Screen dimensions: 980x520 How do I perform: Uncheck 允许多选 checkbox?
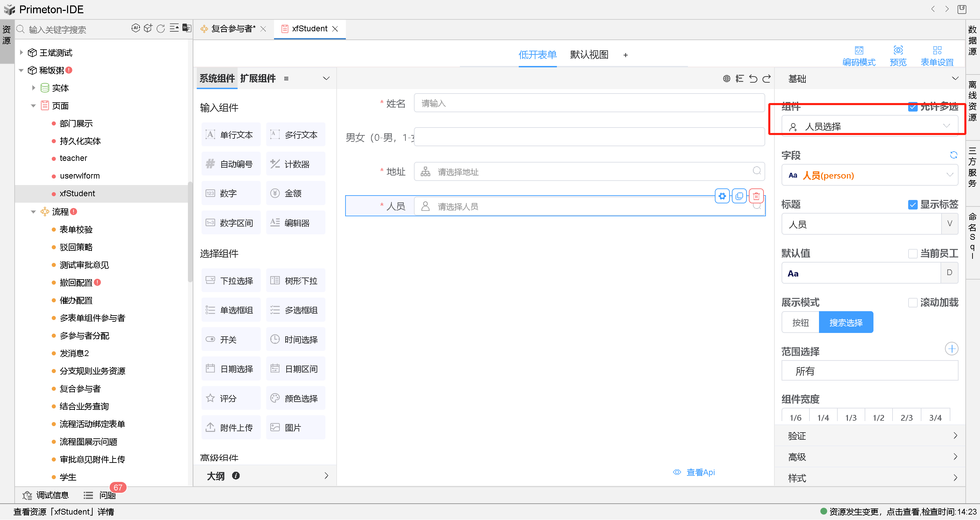click(x=912, y=107)
